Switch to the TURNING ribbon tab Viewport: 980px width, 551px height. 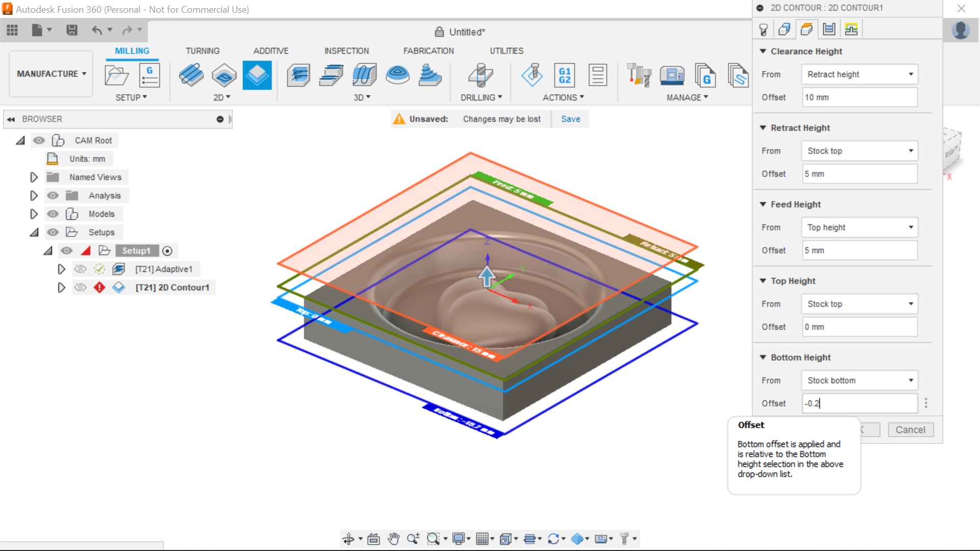pyautogui.click(x=201, y=51)
